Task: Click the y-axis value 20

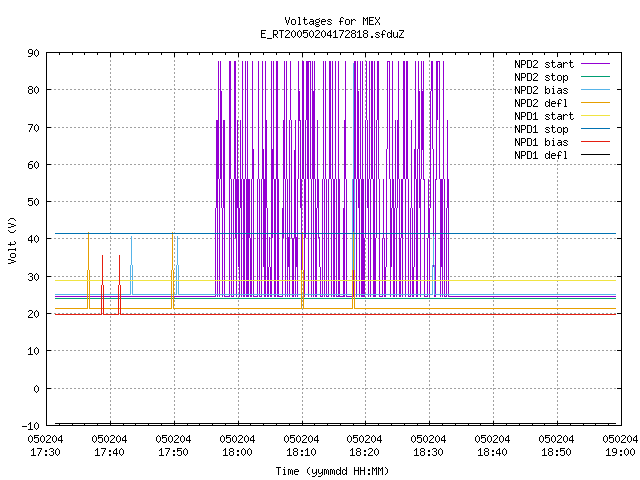Action: 33,314
